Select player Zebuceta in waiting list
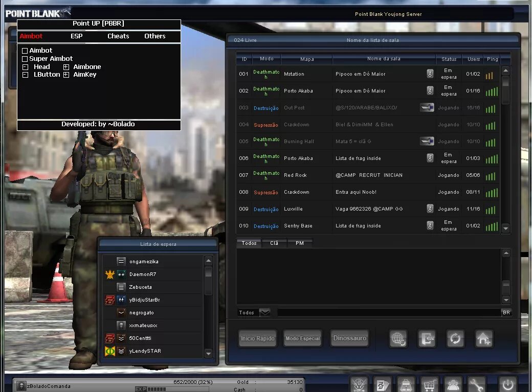 click(x=152, y=287)
